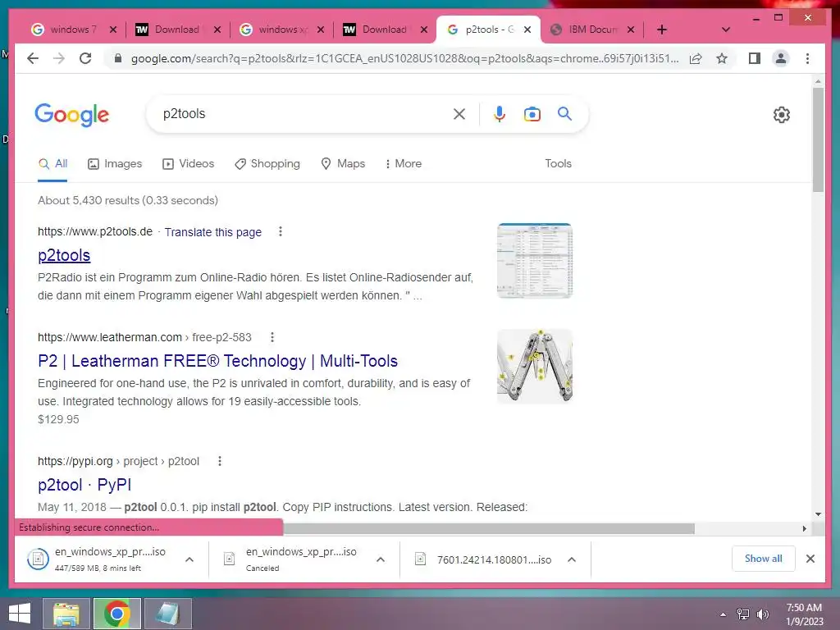The width and height of the screenshot is (840, 630).
Task: Open network status in system tray
Action: [743, 614]
